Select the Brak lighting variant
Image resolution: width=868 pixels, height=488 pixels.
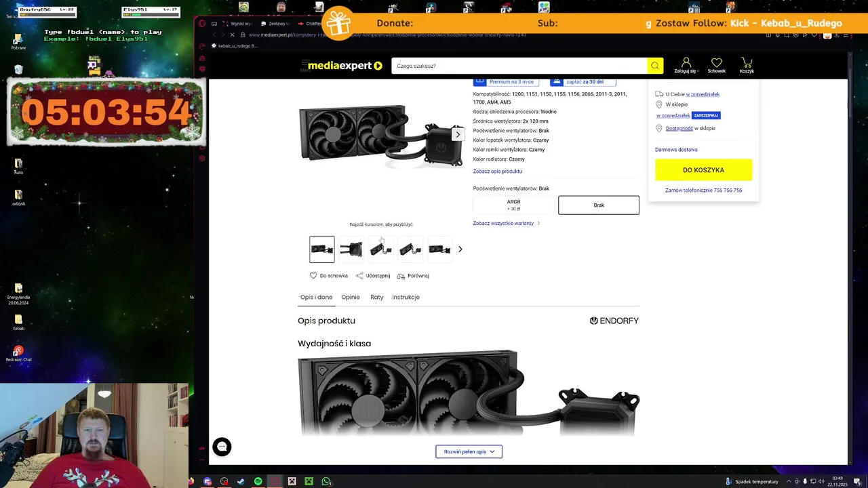(x=599, y=205)
